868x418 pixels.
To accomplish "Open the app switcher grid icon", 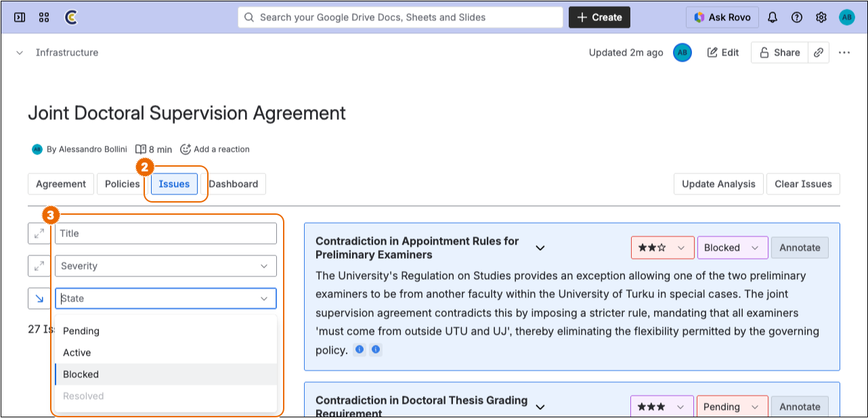I will (44, 18).
